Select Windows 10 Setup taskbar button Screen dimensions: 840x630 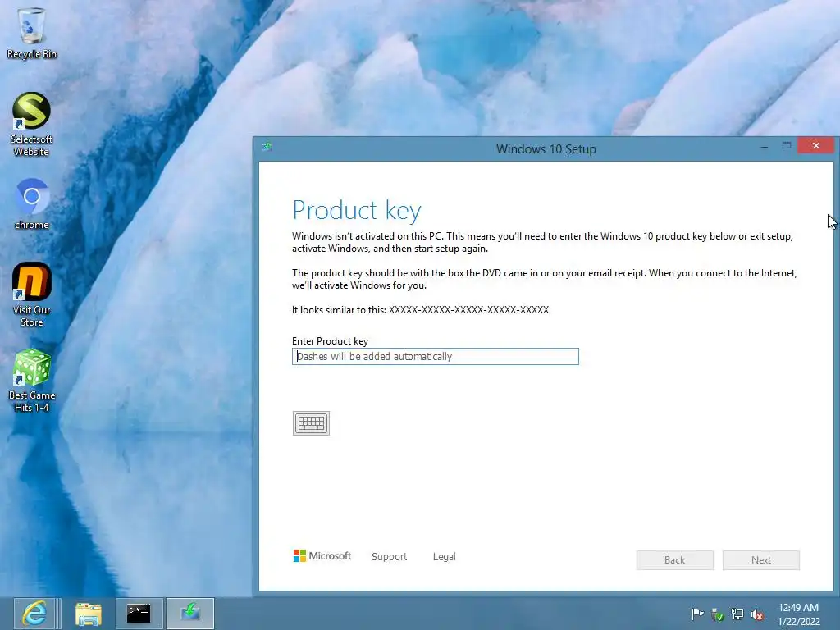point(190,614)
